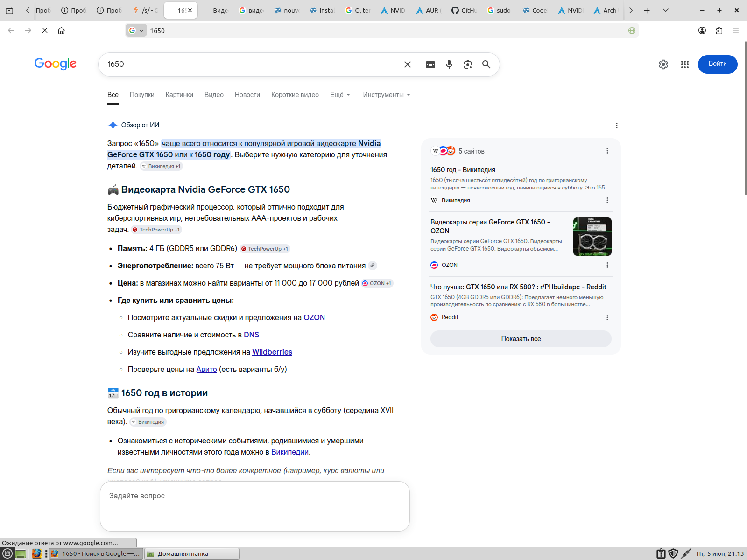Switch to the Видео results tab
The image size is (747, 560).
coord(214,95)
